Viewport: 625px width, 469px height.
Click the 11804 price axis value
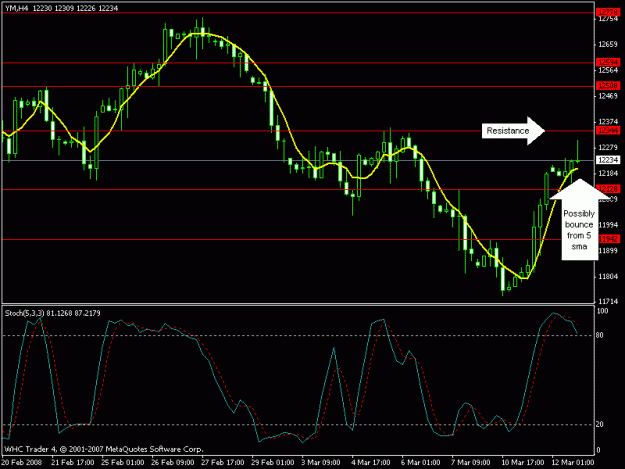click(608, 277)
